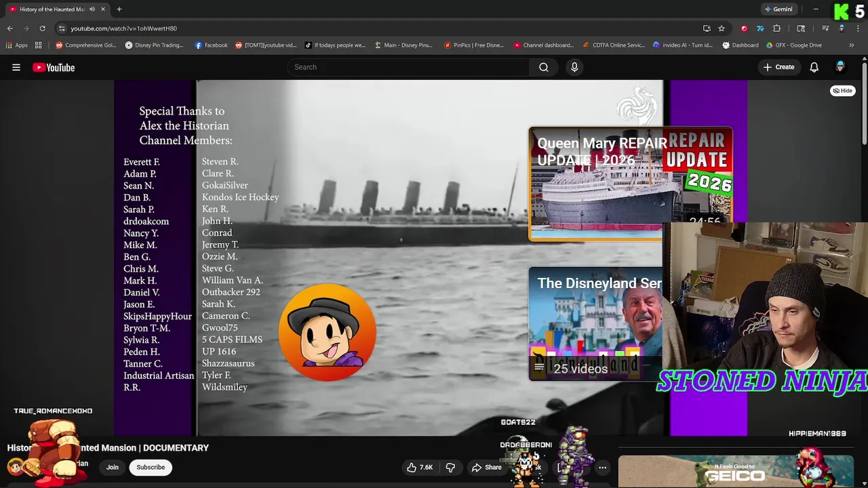Click the Create button
The width and height of the screenshot is (868, 488).
coord(778,67)
